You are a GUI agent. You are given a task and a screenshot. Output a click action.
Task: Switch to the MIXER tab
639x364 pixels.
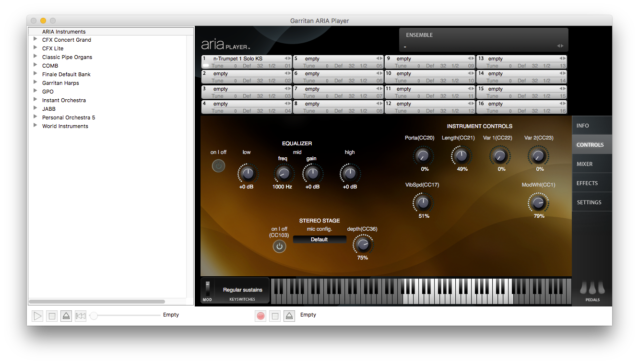(592, 164)
